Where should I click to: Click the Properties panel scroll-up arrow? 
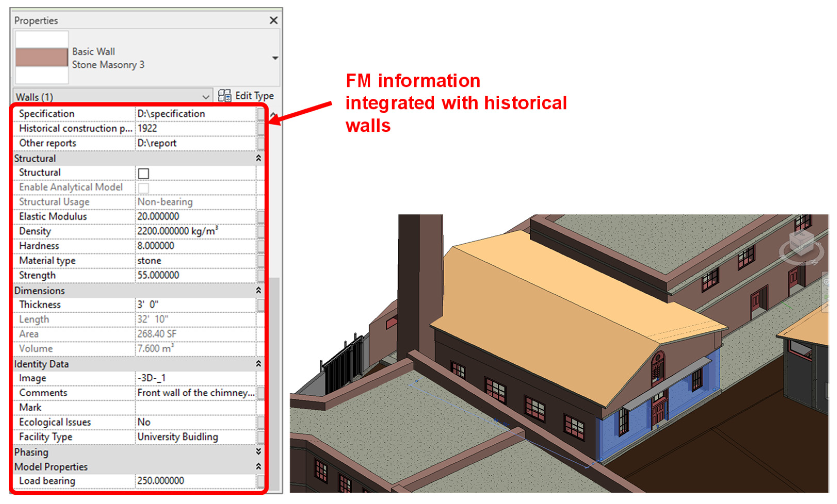click(x=273, y=115)
